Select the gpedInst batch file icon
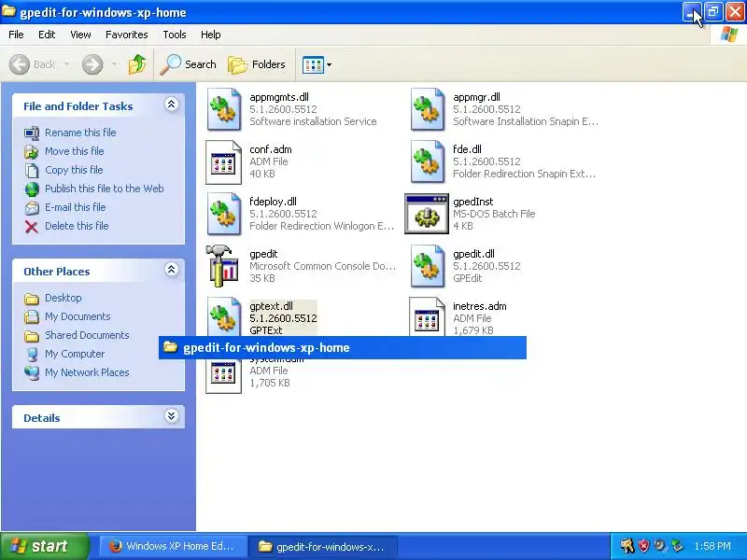 (x=427, y=214)
